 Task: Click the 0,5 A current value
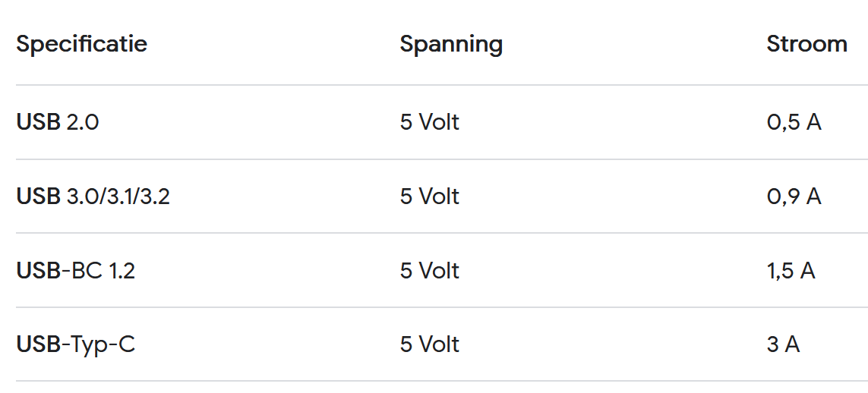794,122
